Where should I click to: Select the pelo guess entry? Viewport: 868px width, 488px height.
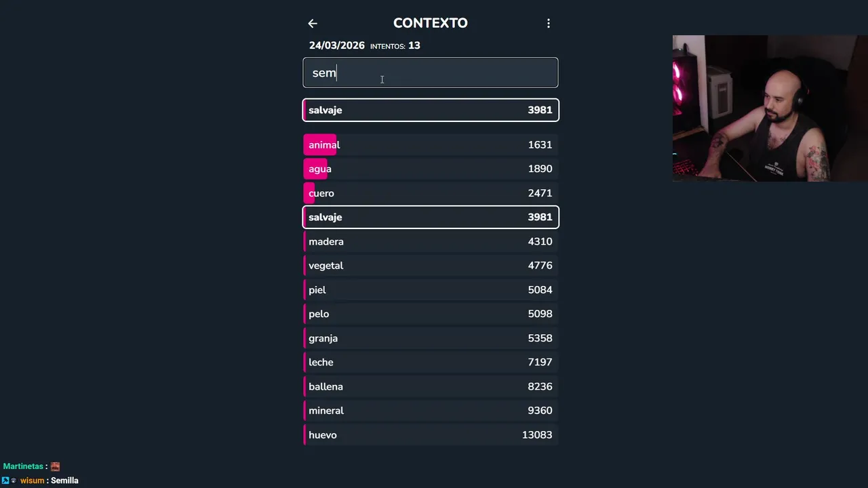pyautogui.click(x=431, y=314)
